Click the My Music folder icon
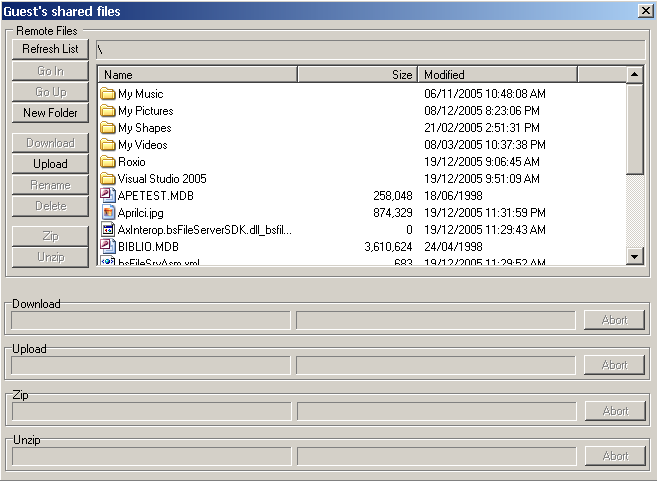 (x=108, y=93)
